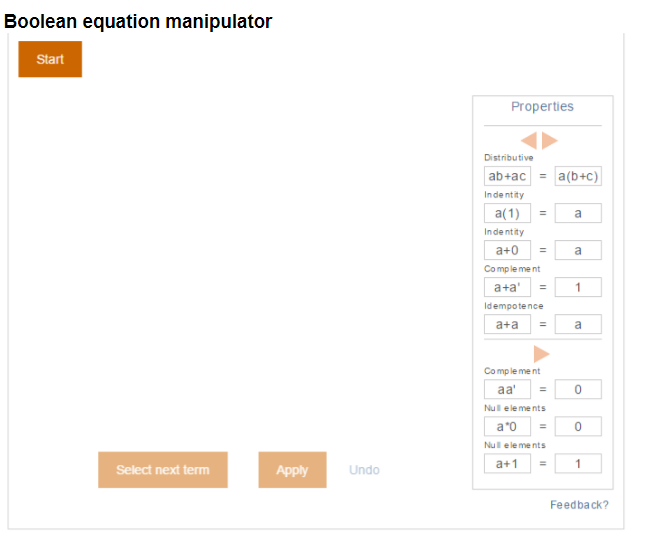Click the right-pointing arrow above the Distributive row

click(x=549, y=140)
